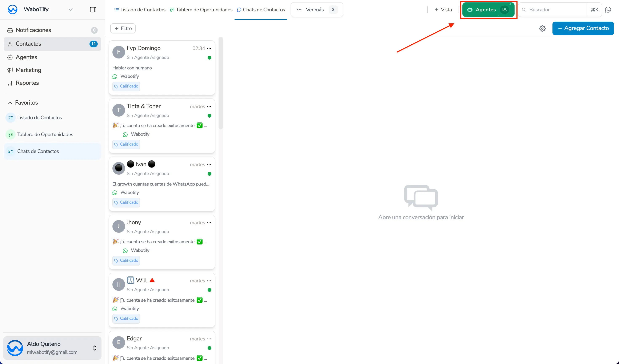Open Reportes in the sidebar
The height and width of the screenshot is (364, 619).
pyautogui.click(x=27, y=83)
